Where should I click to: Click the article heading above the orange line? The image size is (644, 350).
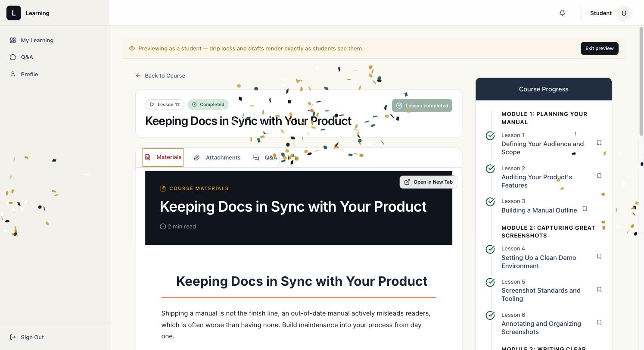tap(302, 281)
